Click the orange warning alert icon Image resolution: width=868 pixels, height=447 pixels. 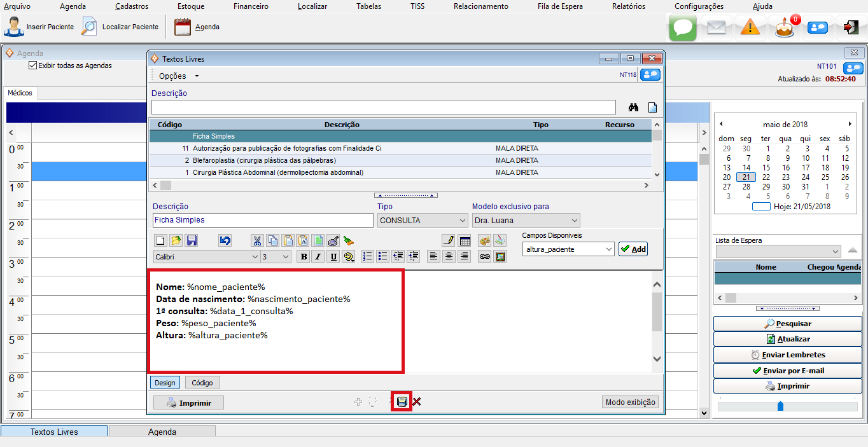[750, 27]
